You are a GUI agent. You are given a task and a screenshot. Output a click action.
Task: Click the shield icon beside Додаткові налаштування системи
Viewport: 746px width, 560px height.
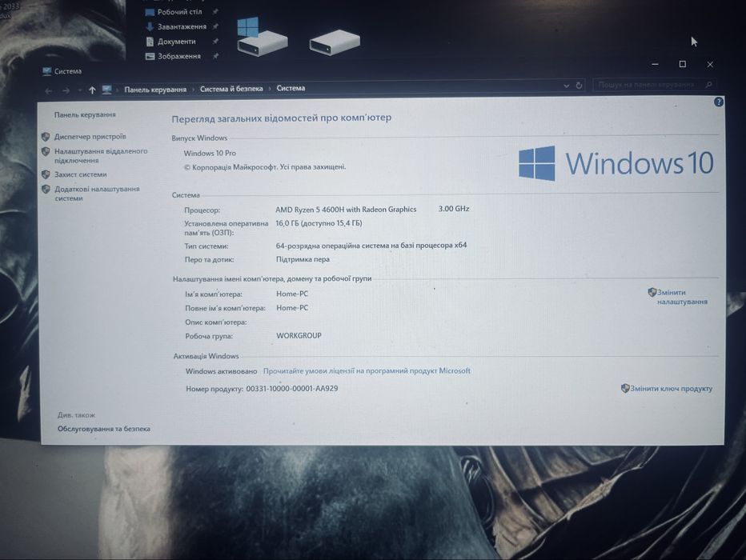pos(46,190)
